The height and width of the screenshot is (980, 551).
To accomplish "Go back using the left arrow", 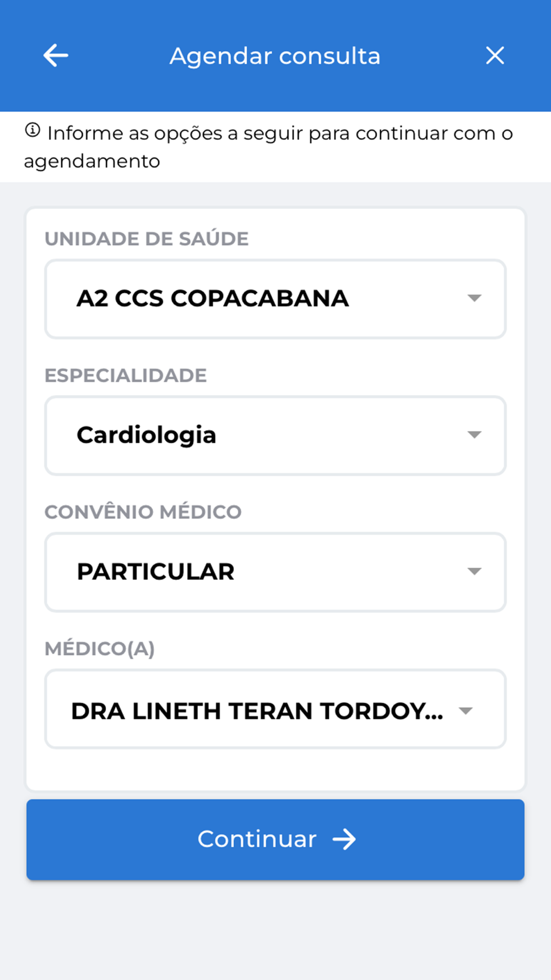I will tap(56, 56).
